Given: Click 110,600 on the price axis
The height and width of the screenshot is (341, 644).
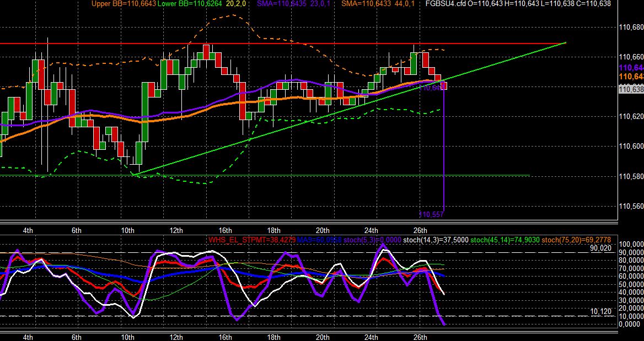Looking at the screenshot, I should point(631,147).
